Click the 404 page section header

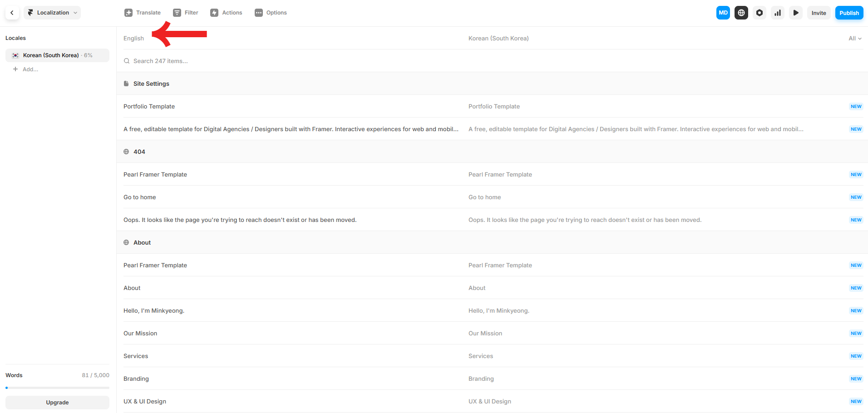coord(492,152)
